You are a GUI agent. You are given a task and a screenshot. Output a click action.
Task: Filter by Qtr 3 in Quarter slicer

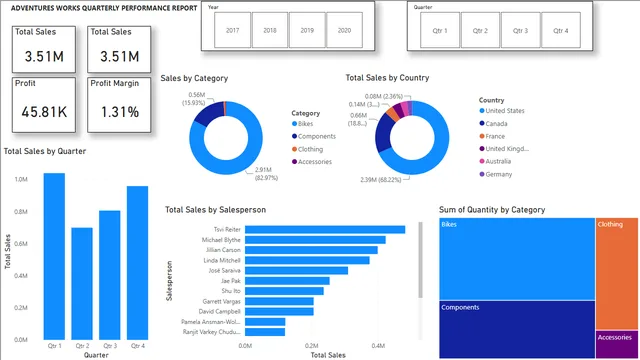(x=520, y=30)
